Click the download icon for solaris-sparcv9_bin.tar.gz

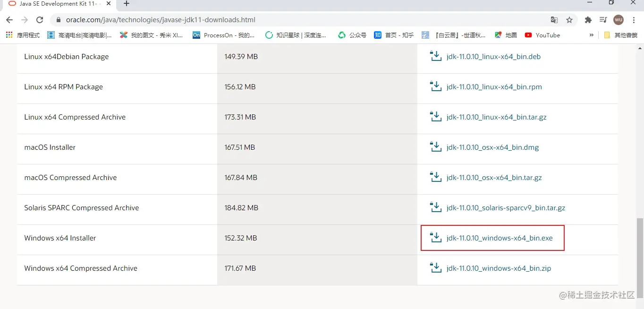(x=435, y=207)
